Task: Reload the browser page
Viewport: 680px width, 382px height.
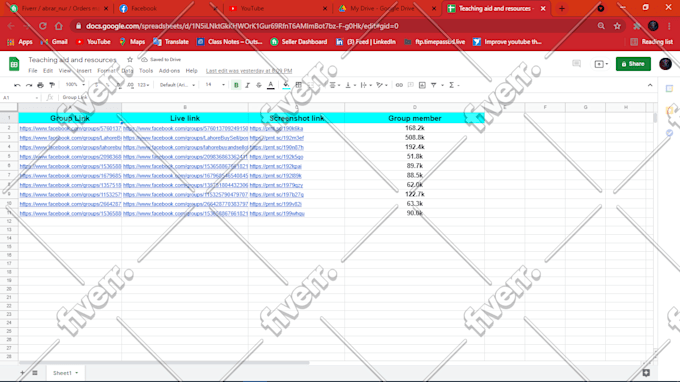Action: click(x=42, y=26)
